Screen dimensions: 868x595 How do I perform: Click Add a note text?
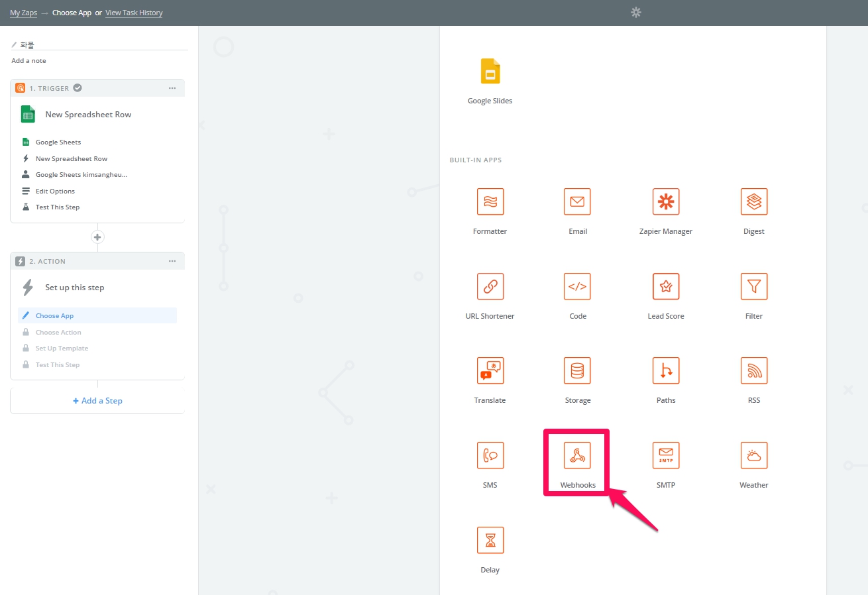pyautogui.click(x=29, y=61)
